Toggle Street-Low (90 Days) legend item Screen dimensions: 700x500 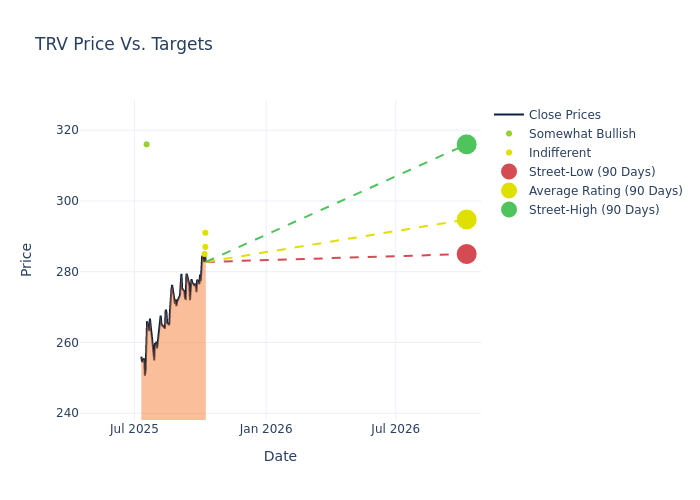(x=592, y=172)
